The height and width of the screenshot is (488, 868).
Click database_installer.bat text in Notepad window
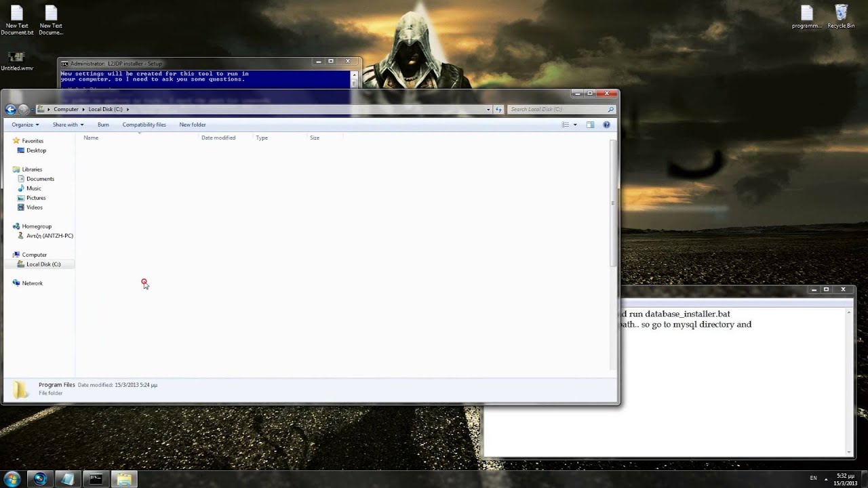(x=688, y=314)
